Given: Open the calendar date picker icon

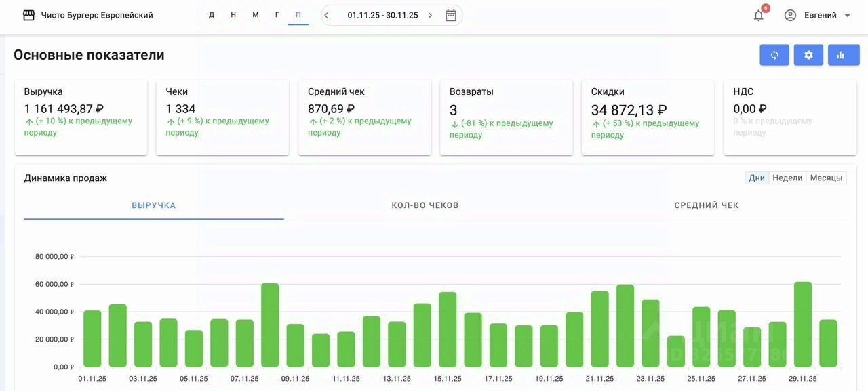Looking at the screenshot, I should (x=451, y=15).
